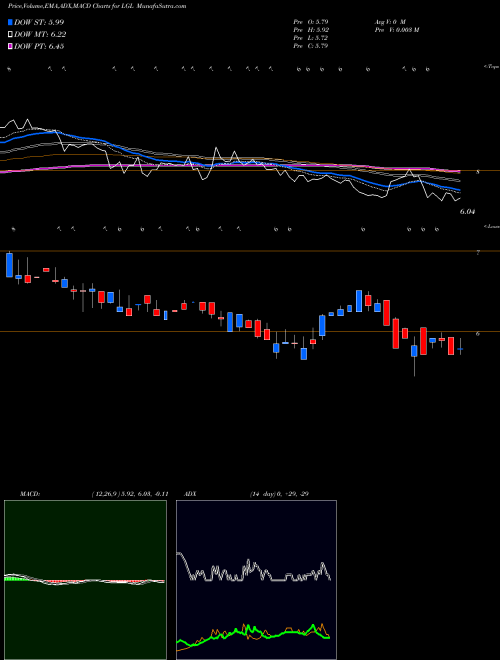500x660 pixels.
Task: Click the axis label 6 on the candlestick chart
Action: coord(477,333)
